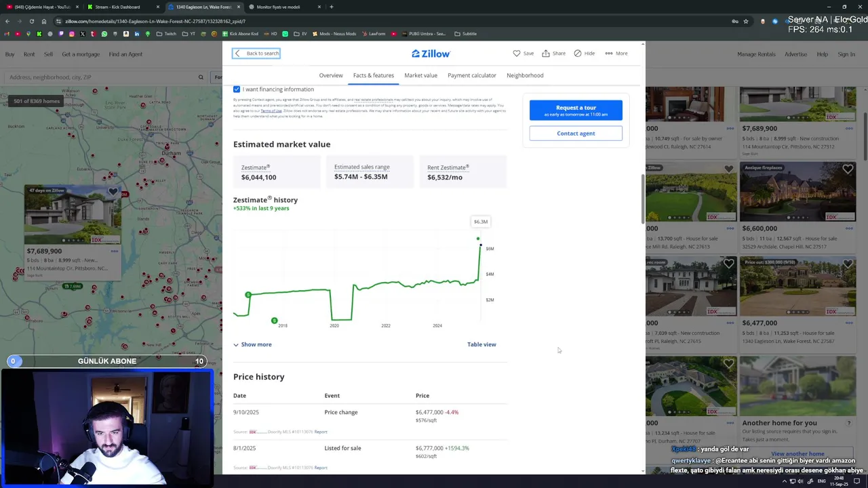Open Mods - Nexus Mods bookmark
The height and width of the screenshot is (488, 868).
[x=334, y=34]
